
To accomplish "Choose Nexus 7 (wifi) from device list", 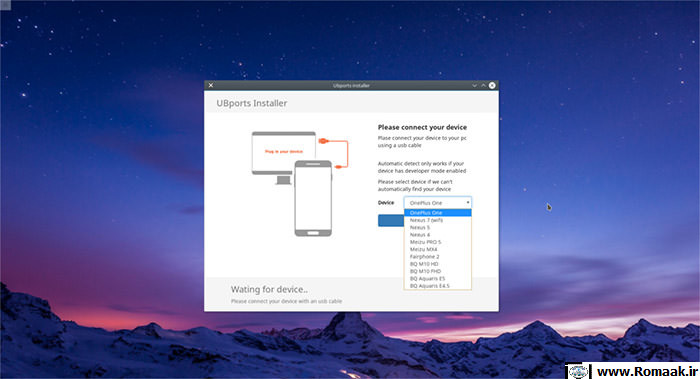I will pyautogui.click(x=438, y=220).
